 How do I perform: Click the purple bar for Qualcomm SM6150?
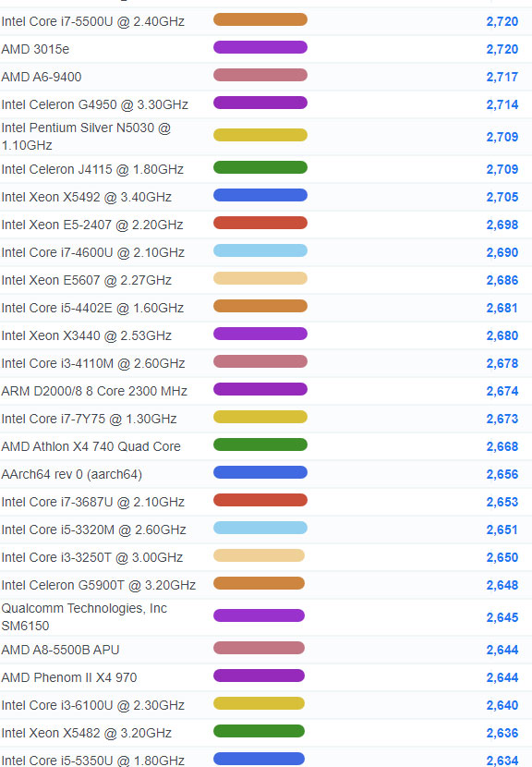[x=259, y=615]
